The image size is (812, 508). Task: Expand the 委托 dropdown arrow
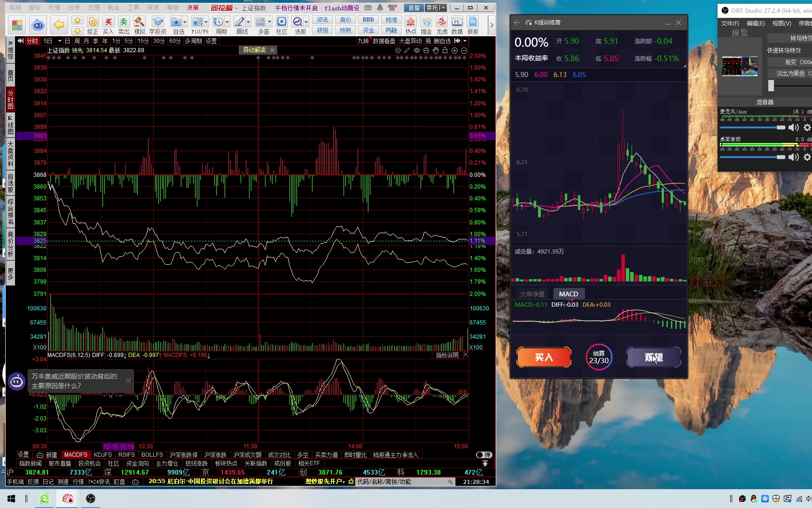coord(443,8)
